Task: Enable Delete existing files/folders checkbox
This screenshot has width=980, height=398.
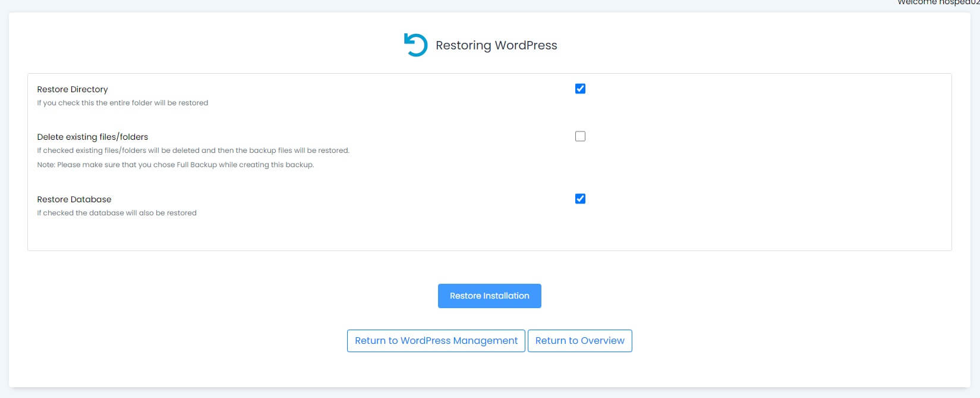Action: [580, 136]
